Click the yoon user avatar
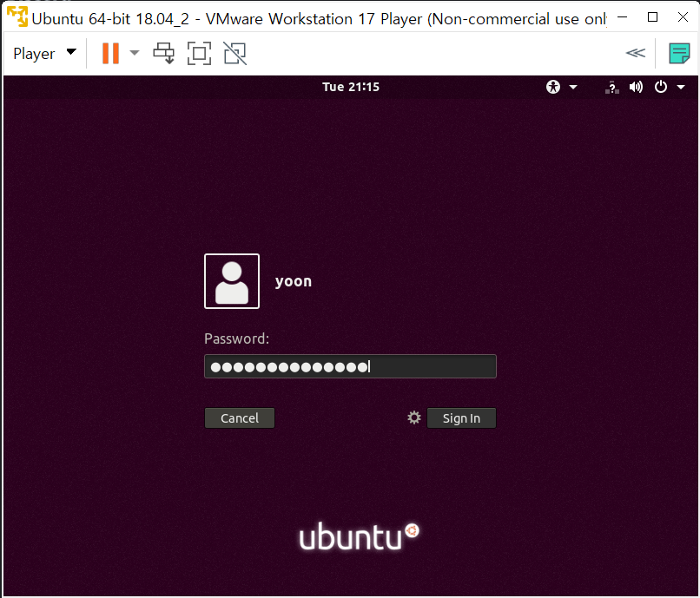The image size is (700, 598). point(232,281)
